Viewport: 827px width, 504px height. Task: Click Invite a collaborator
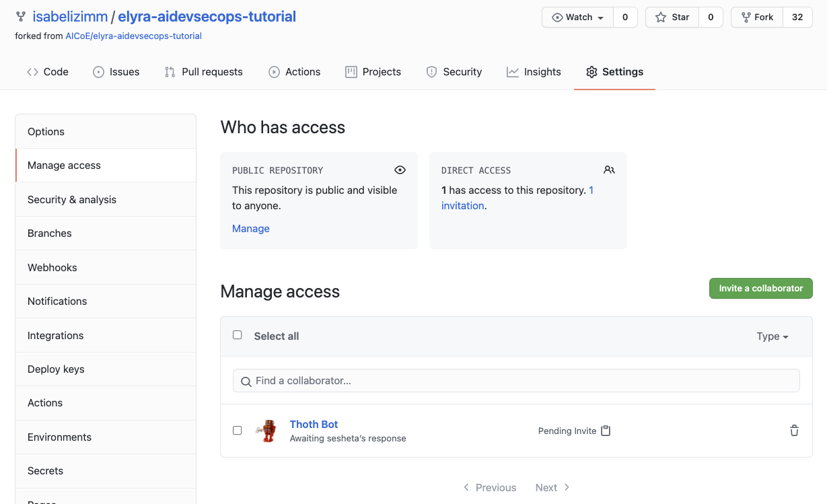761,289
